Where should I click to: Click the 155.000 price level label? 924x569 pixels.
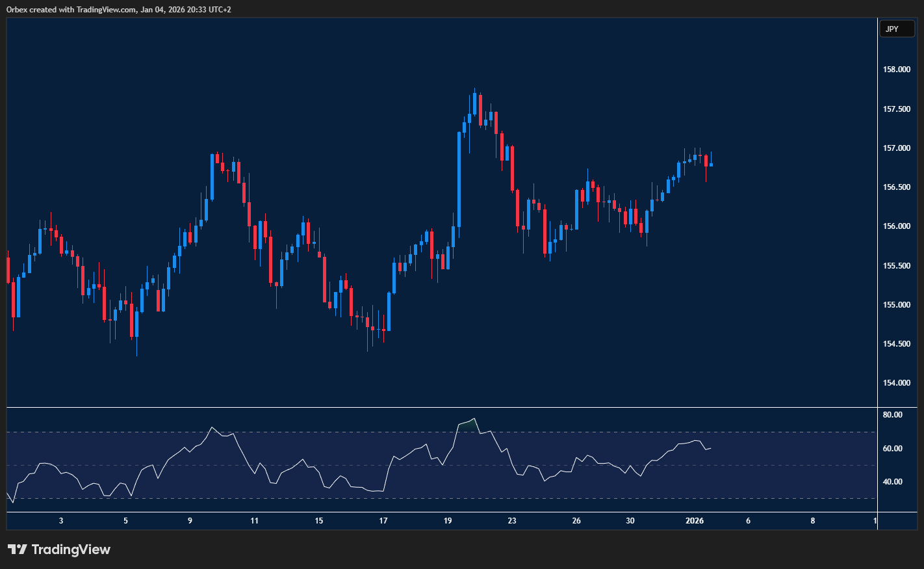tap(896, 305)
